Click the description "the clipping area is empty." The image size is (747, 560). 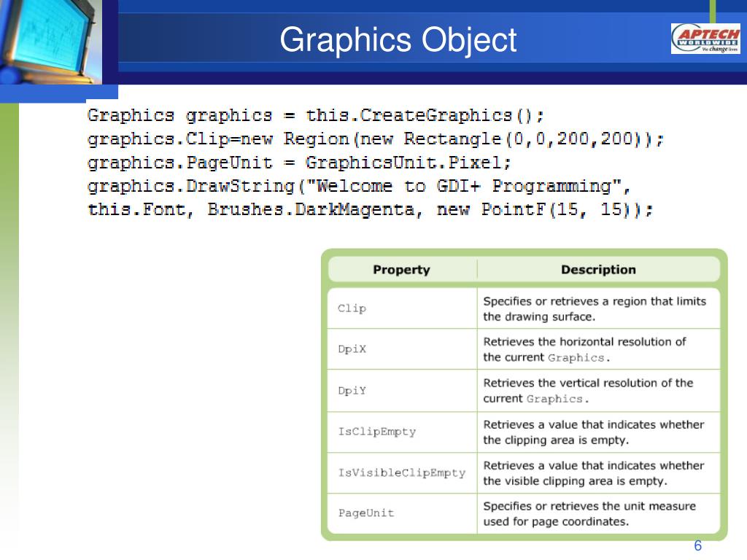[556, 440]
